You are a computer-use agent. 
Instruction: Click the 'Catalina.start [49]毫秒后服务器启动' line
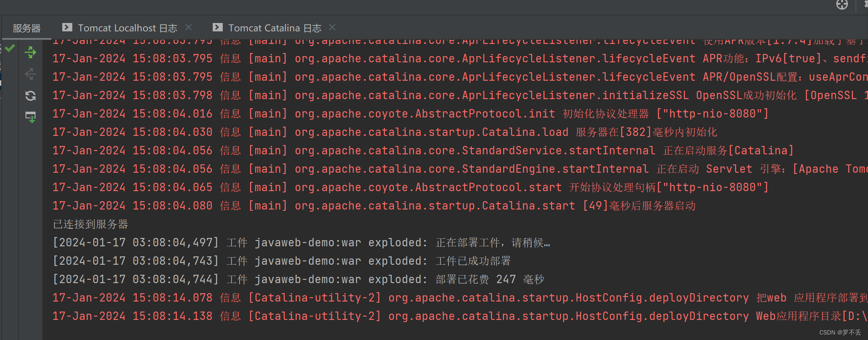point(374,206)
